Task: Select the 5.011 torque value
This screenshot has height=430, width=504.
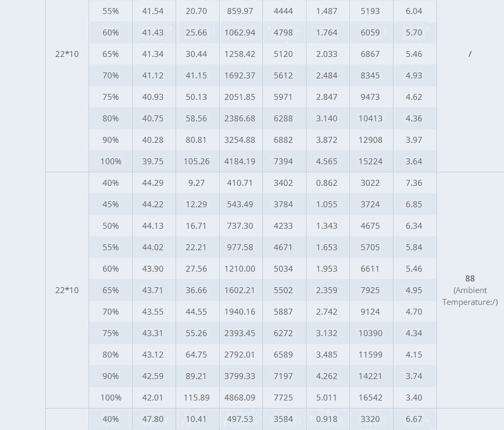Action: (326, 398)
